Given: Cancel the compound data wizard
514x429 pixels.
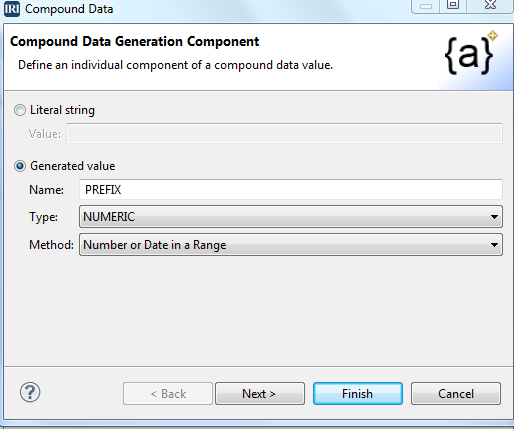Looking at the screenshot, I should point(456,394).
